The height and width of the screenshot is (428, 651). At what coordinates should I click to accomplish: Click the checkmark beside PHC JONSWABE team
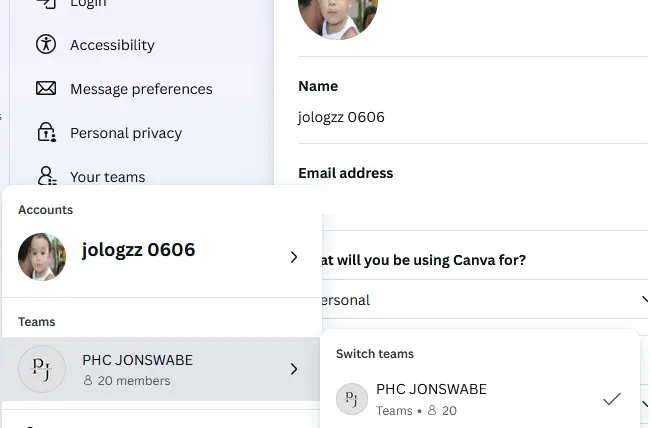coord(612,399)
